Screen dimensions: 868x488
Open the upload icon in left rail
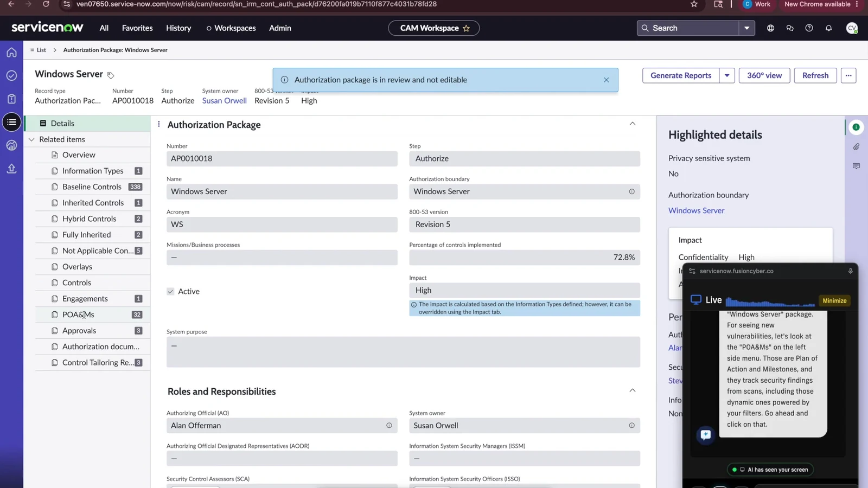pos(11,169)
